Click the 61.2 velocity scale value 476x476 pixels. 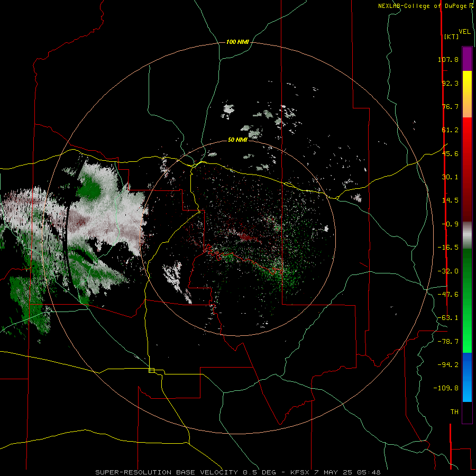click(450, 130)
